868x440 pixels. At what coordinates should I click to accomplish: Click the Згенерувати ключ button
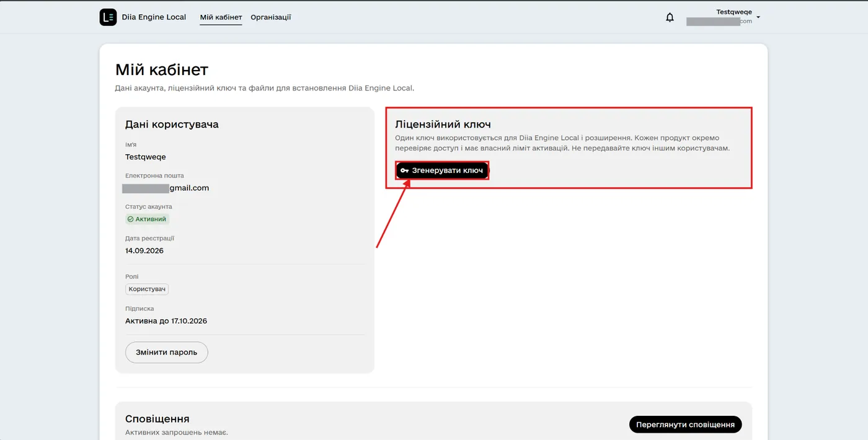pos(443,170)
